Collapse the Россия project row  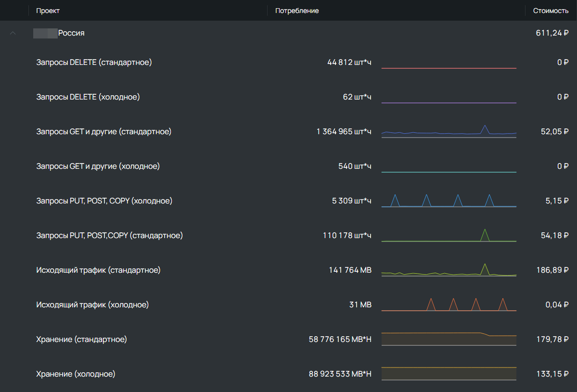click(x=13, y=33)
